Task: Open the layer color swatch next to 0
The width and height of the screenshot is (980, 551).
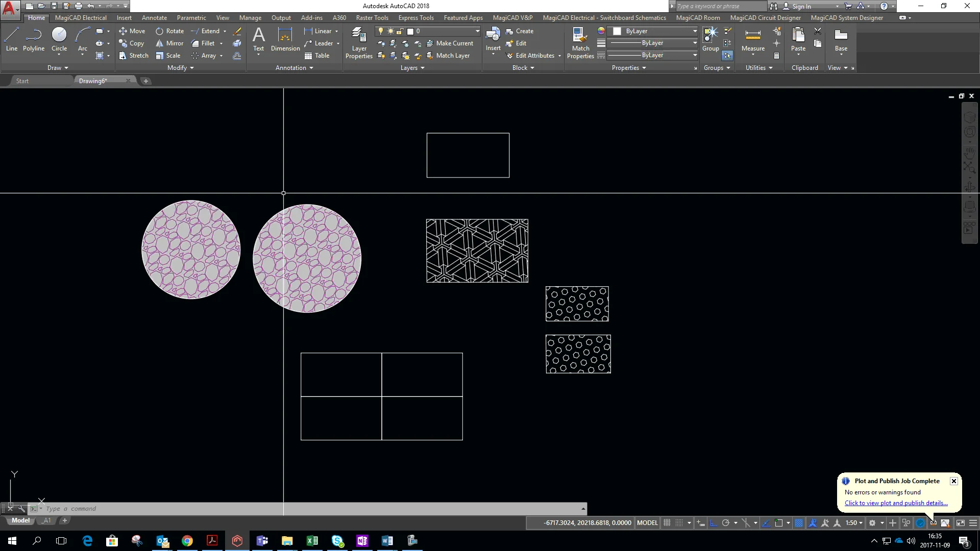Action: (x=410, y=31)
